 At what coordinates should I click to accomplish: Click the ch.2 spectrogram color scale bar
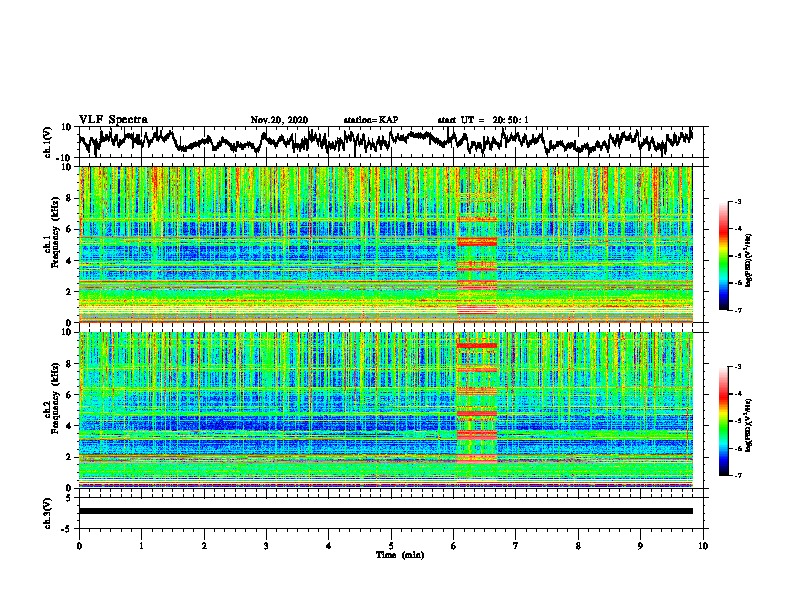click(723, 421)
